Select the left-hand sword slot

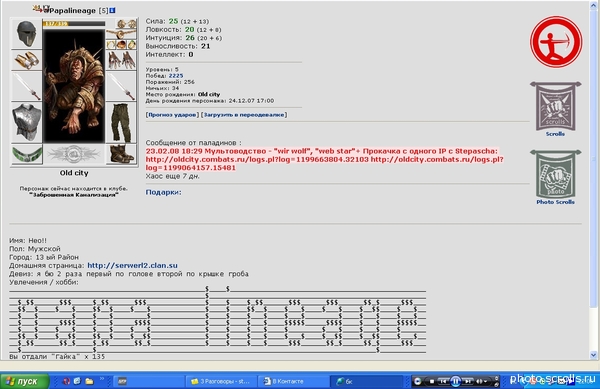[x=26, y=87]
